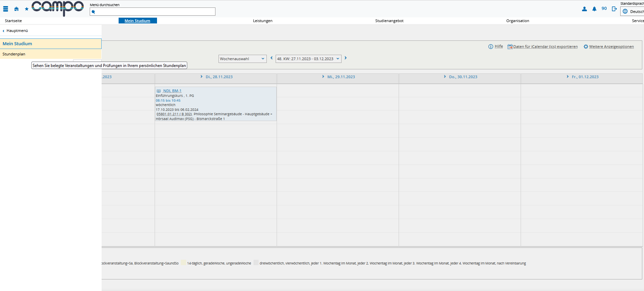Go to home via house icon
This screenshot has width=644, height=291.
16,9
